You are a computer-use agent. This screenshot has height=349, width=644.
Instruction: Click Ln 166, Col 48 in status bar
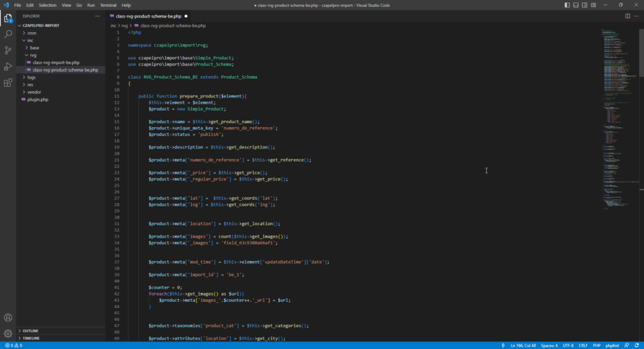[x=523, y=345]
